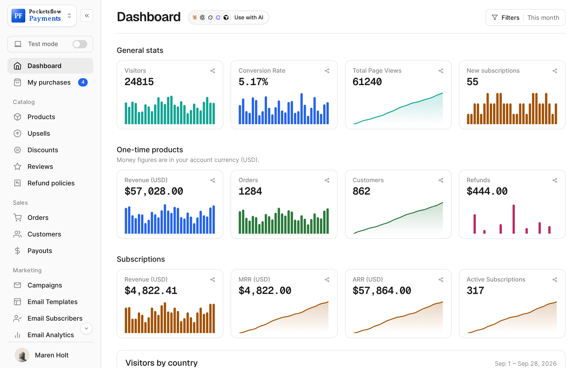Go to Customers in Sales
The image size is (588, 368).
click(50, 234)
